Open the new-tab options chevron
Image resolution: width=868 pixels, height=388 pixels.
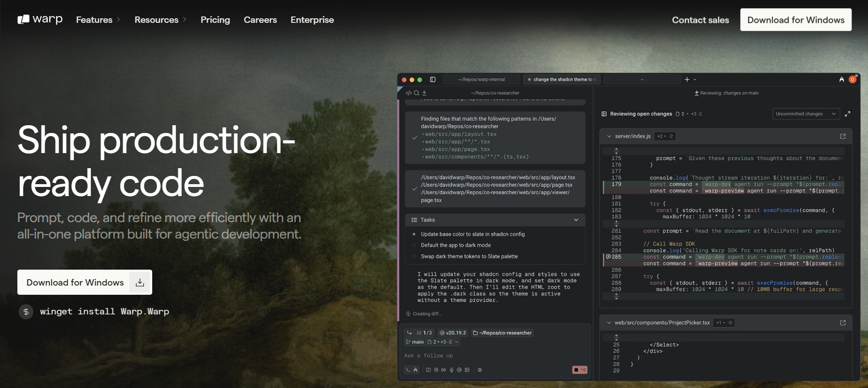coord(695,80)
